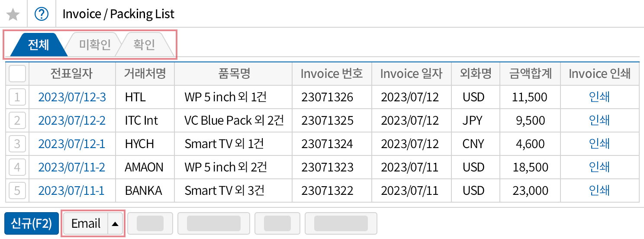Switch to the 미확인 tab
The image size is (644, 239).
(x=95, y=45)
